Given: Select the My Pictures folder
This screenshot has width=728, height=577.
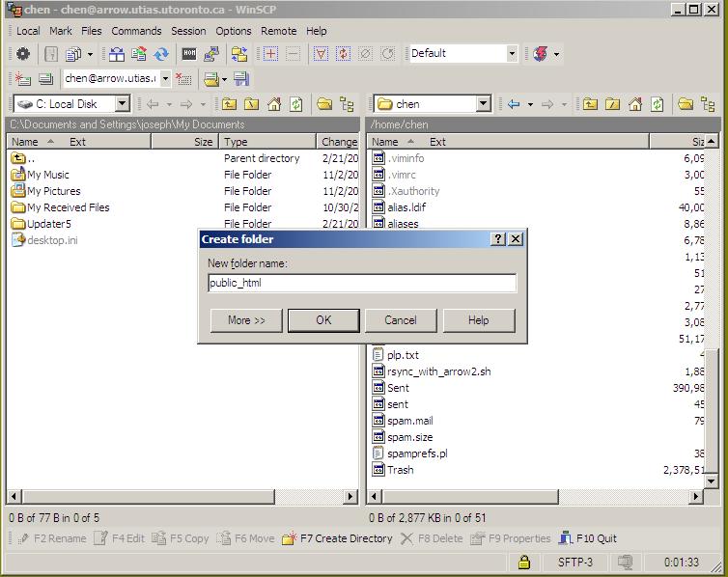Looking at the screenshot, I should (x=45, y=191).
